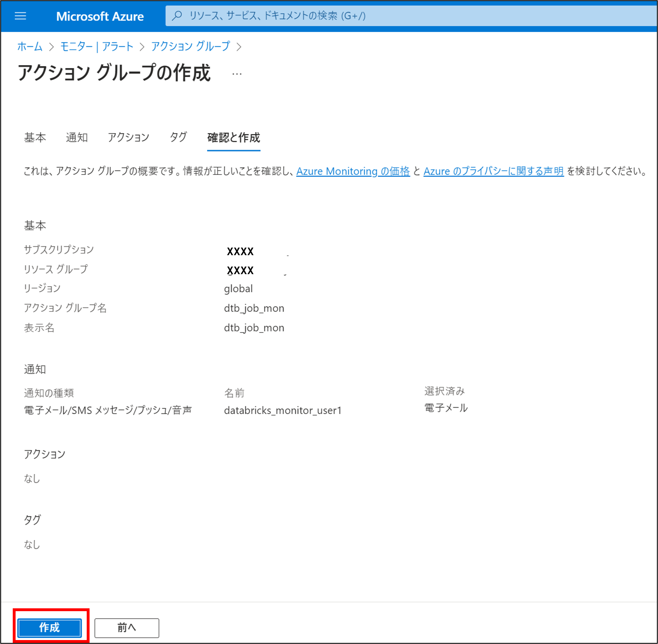Open the hamburger portal menu
The width and height of the screenshot is (658, 644).
[20, 16]
